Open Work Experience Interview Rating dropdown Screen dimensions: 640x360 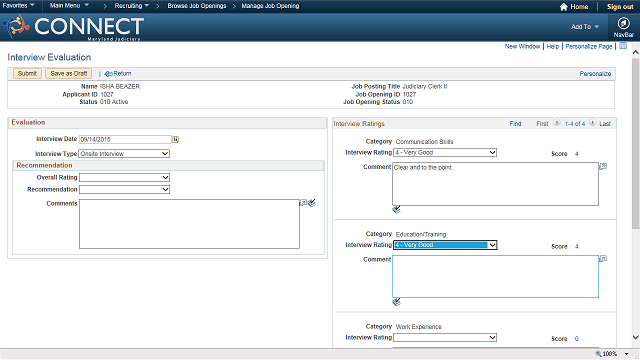[x=492, y=338]
